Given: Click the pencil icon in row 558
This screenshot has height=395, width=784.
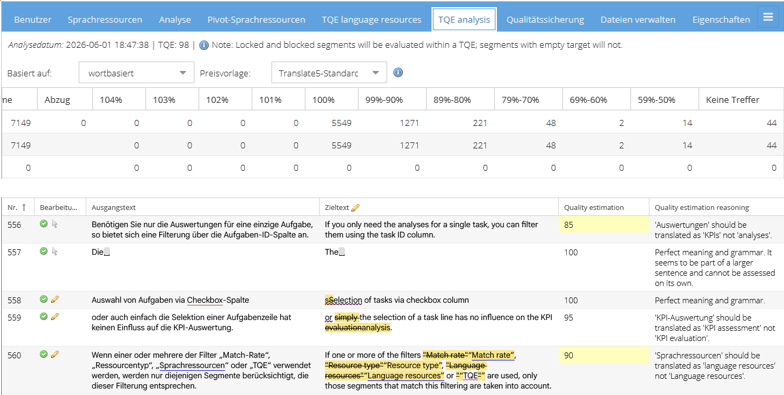Looking at the screenshot, I should (x=55, y=299).
